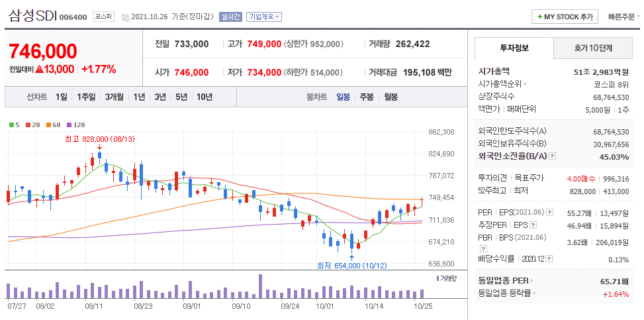Click the purple 거래량 volume legend marker
This screenshot has height=320, width=644.
(x=437, y=278)
